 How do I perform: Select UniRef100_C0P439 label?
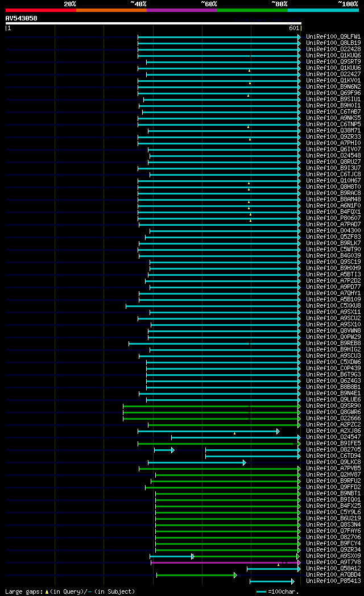click(333, 369)
